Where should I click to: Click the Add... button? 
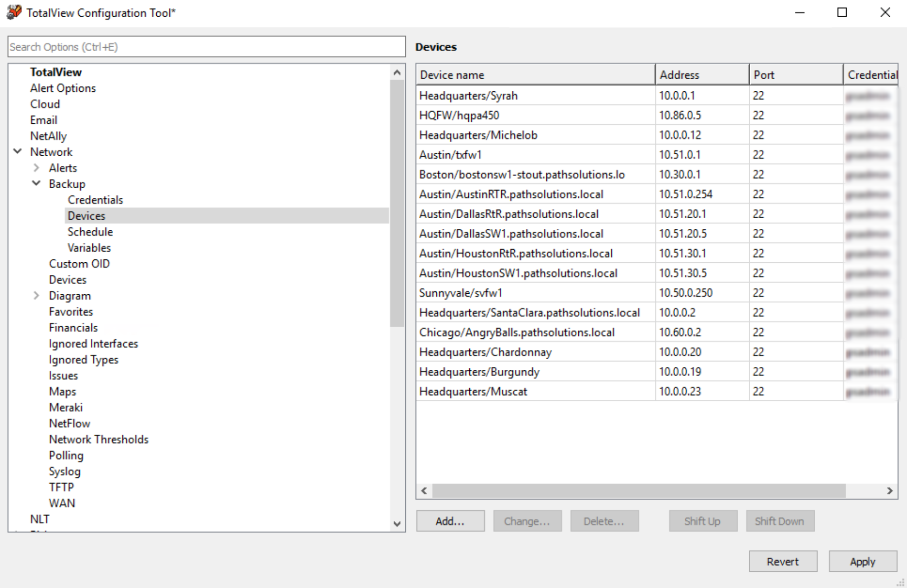450,521
